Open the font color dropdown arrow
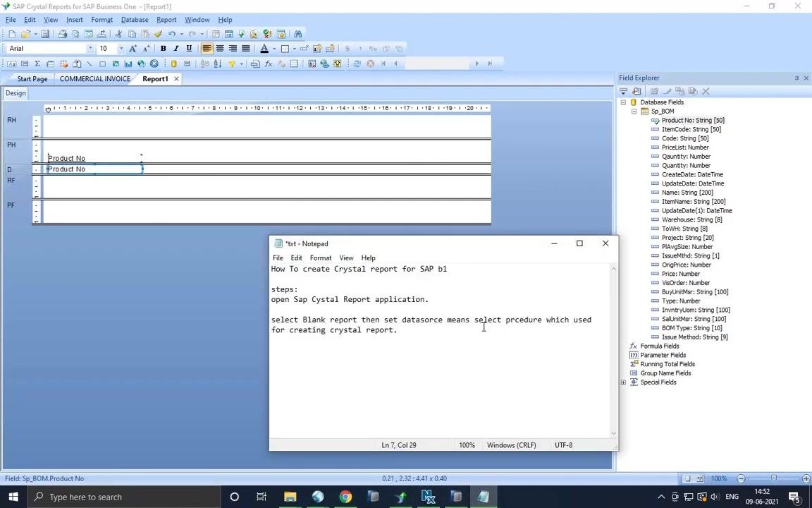This screenshot has height=508, width=812. pyautogui.click(x=274, y=49)
